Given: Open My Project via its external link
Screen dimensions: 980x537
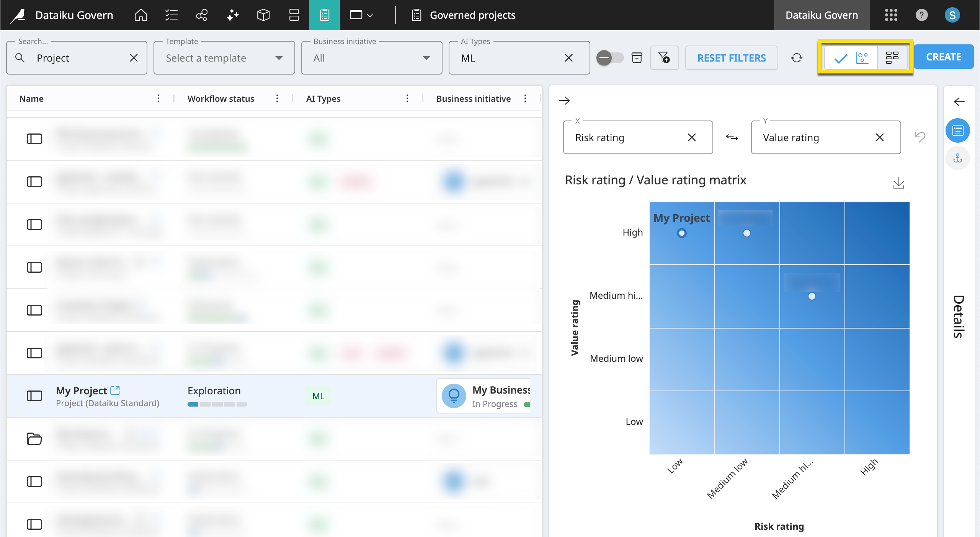Looking at the screenshot, I should (x=114, y=391).
